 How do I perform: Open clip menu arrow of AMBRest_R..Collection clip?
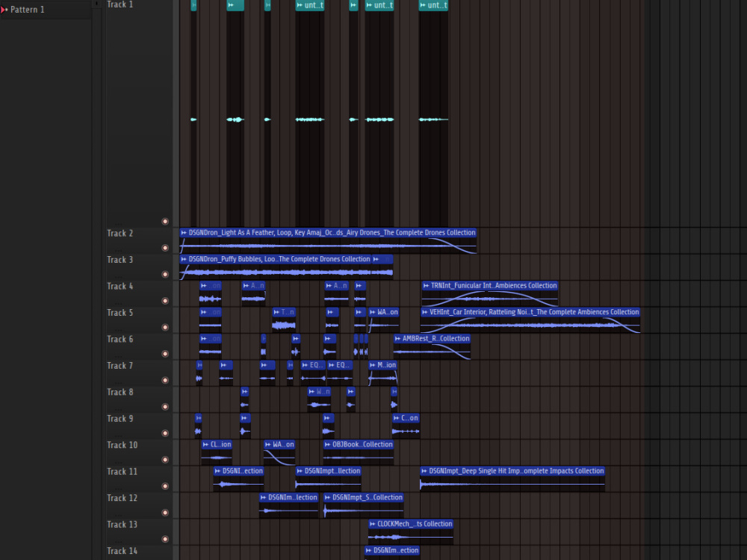[398, 338]
